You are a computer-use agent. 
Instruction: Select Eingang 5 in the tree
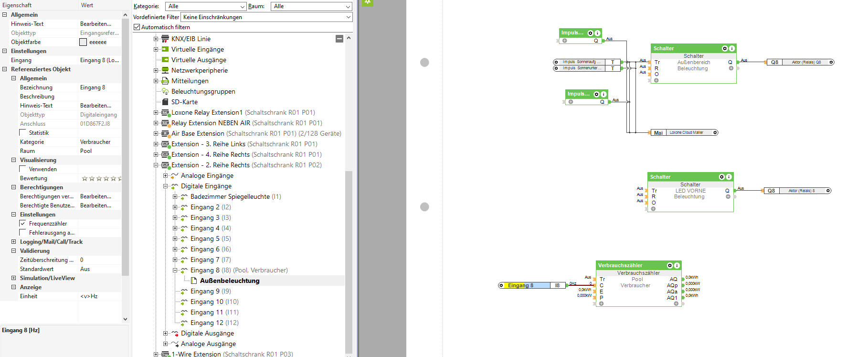211,238
